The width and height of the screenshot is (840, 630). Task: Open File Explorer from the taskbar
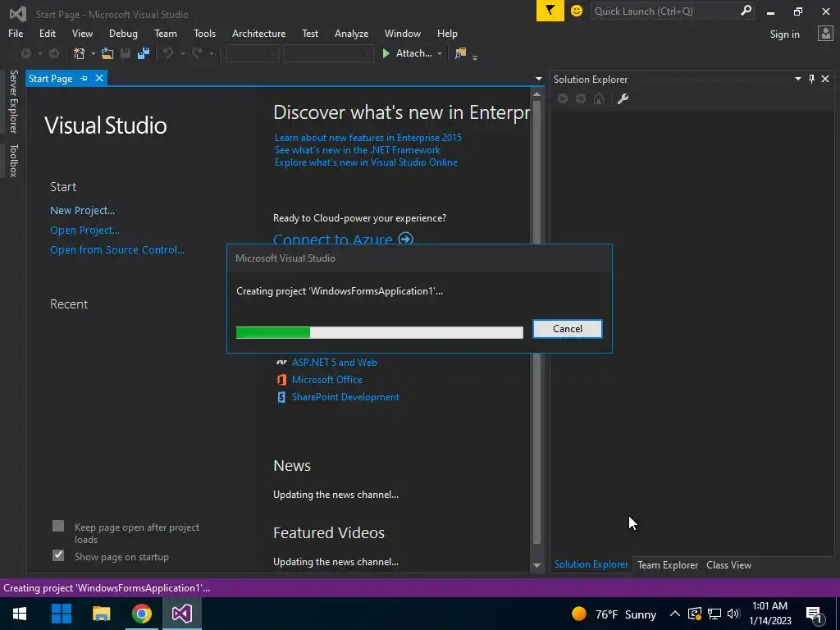[101, 614]
